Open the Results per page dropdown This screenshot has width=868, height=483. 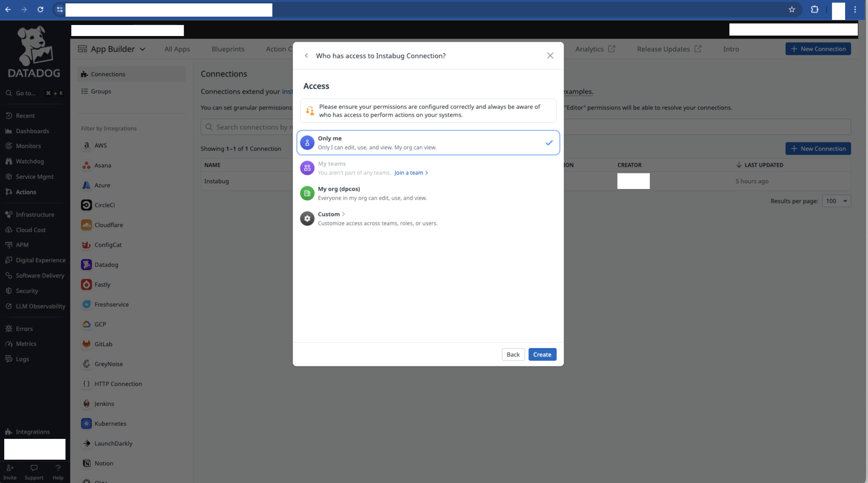836,201
